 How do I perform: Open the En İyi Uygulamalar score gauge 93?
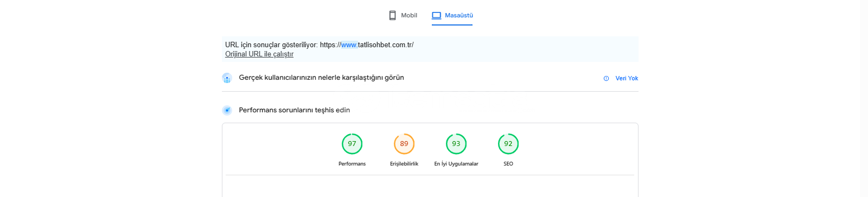click(x=456, y=144)
